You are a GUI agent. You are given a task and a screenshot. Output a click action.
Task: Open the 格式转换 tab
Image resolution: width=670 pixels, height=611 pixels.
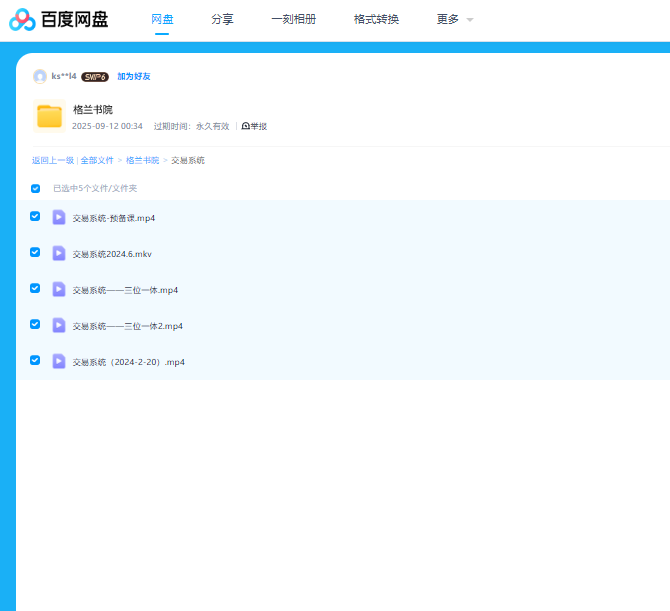click(376, 19)
